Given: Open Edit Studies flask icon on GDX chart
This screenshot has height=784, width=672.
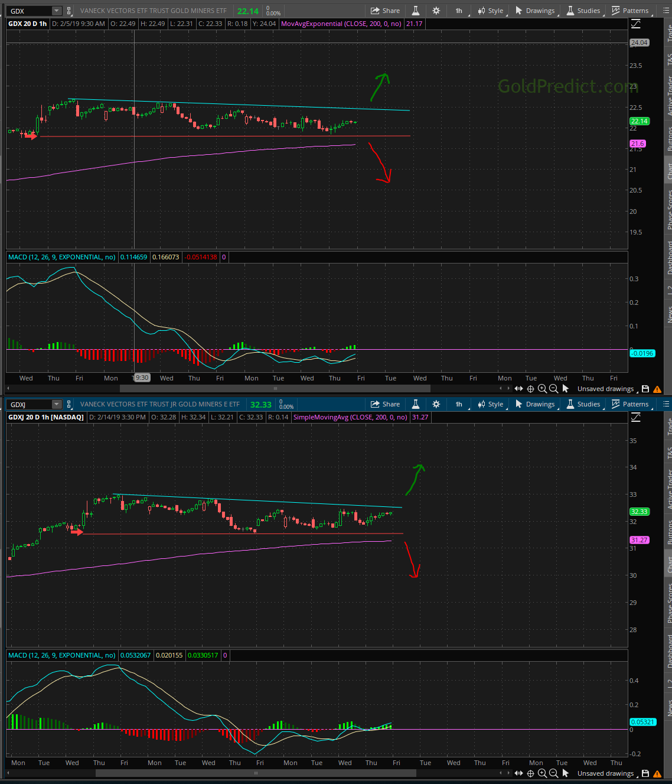Looking at the screenshot, I should 416,11.
